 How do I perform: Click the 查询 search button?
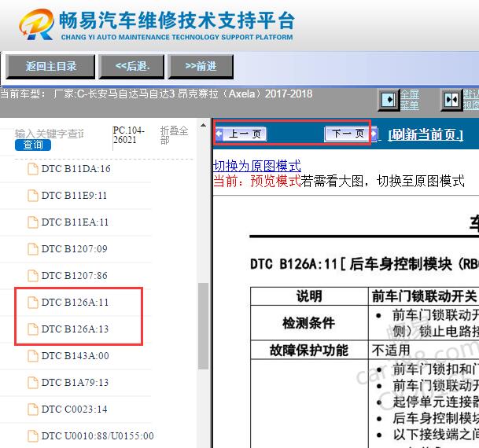(x=33, y=145)
